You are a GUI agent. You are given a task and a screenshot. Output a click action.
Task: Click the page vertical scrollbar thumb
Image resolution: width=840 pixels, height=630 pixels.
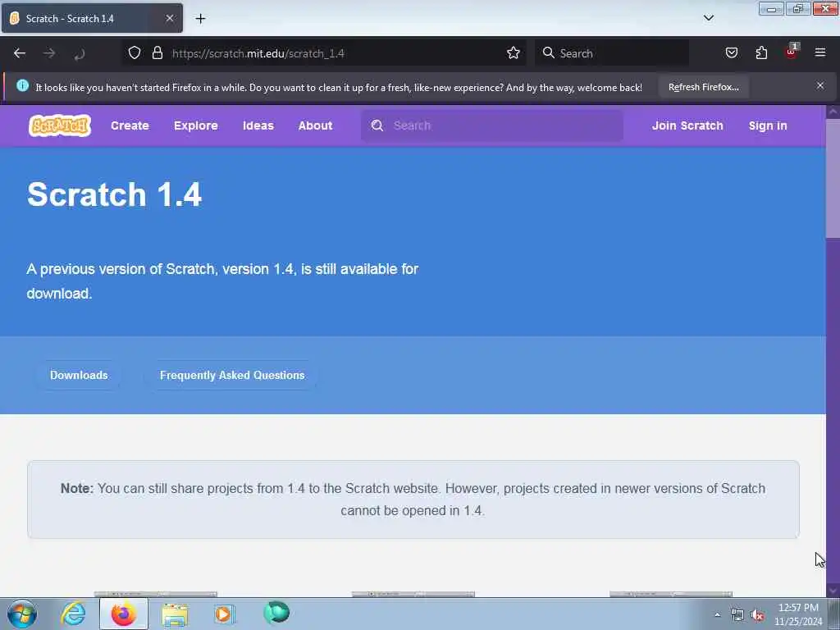pyautogui.click(x=833, y=177)
